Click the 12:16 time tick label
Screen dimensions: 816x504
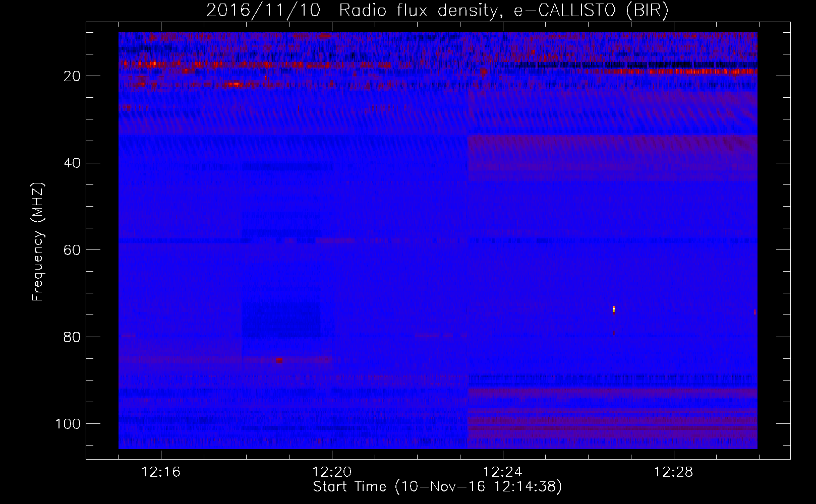(161, 472)
